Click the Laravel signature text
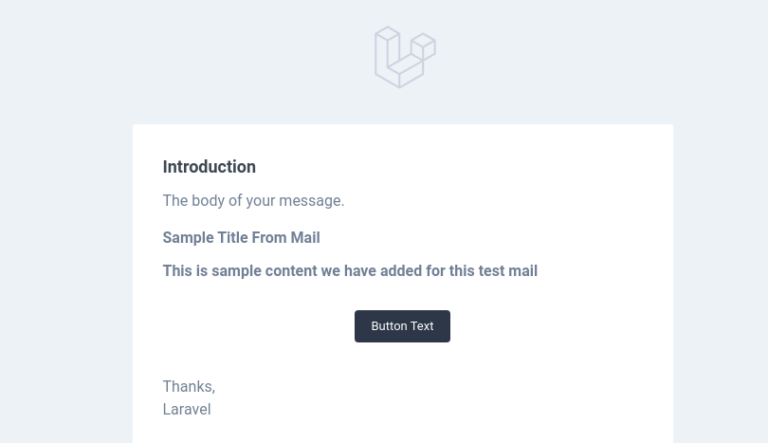This screenshot has width=768, height=443. [x=187, y=410]
